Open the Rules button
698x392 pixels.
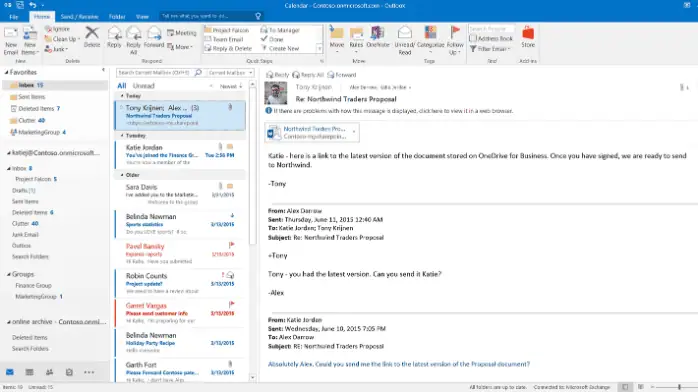point(356,39)
